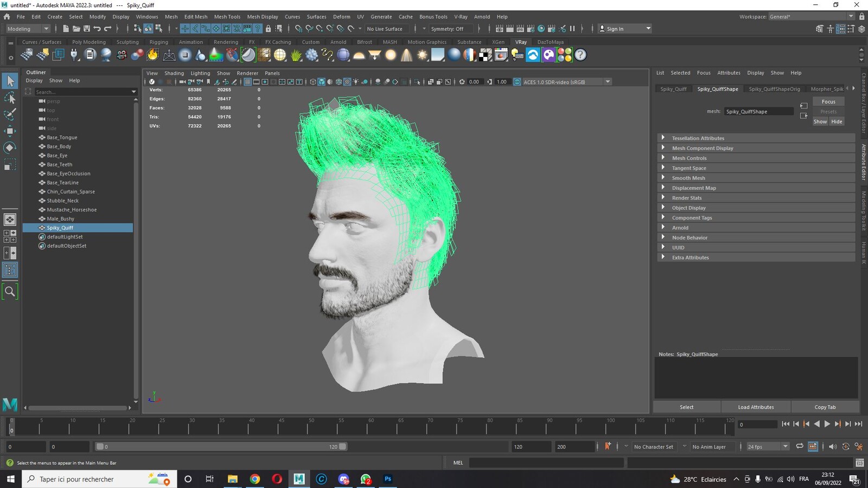This screenshot has height=488, width=868.
Task: Click the Select button at panel bottom
Action: 687,407
